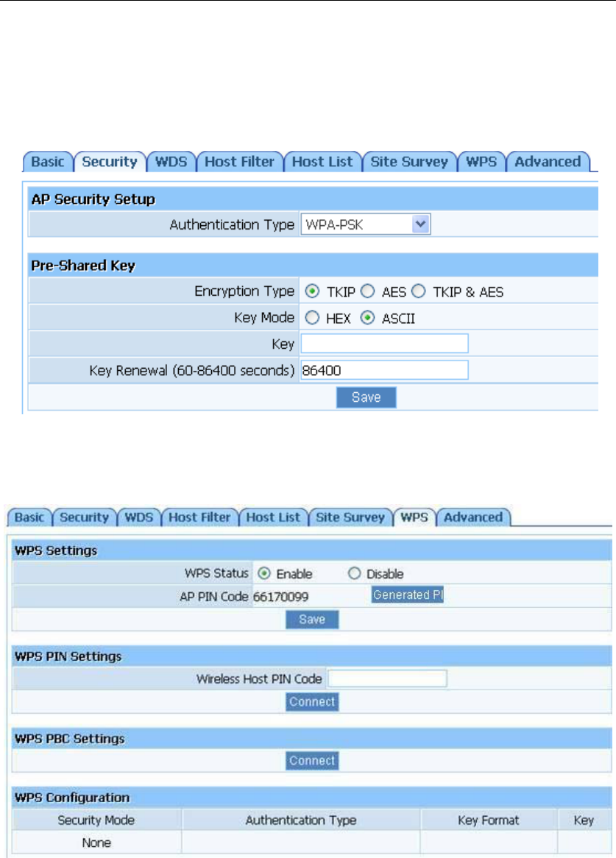Open Advanced tab in the lower WPS panel
Viewport: 616px width, 858px height.
pos(473,517)
